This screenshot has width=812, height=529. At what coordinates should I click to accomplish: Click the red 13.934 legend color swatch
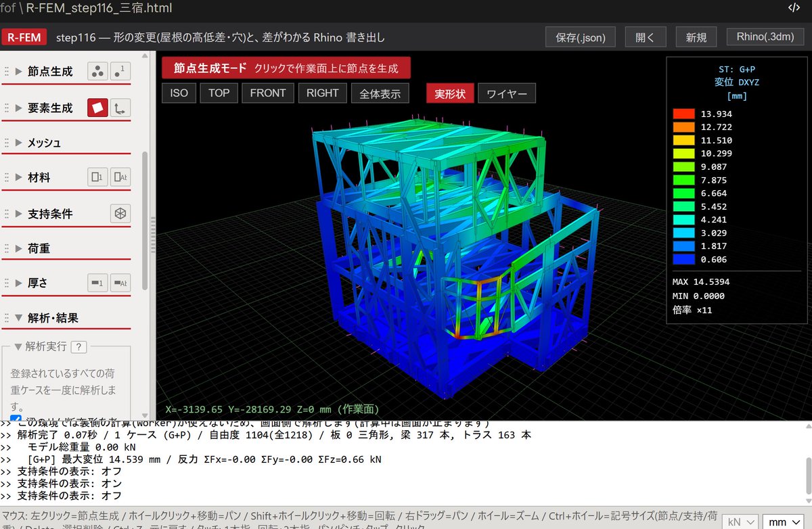(x=683, y=114)
